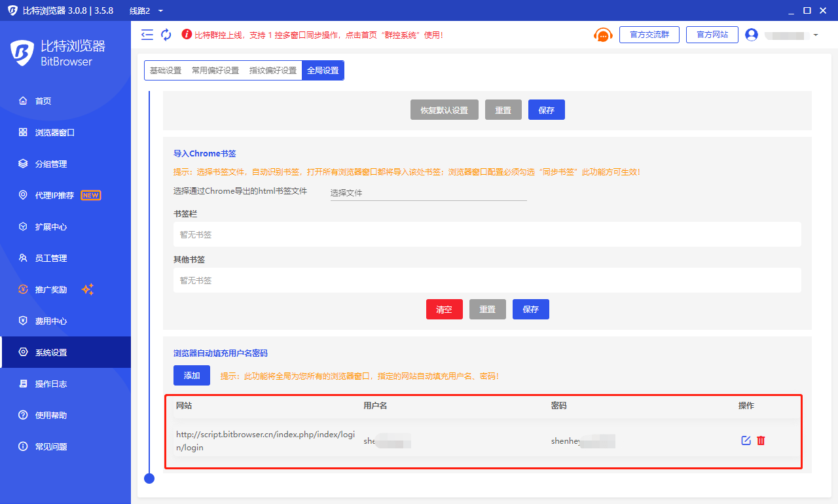This screenshot has height=504, width=838.
Task: Go to 浏览器窗口 in the sidebar
Action: click(55, 132)
